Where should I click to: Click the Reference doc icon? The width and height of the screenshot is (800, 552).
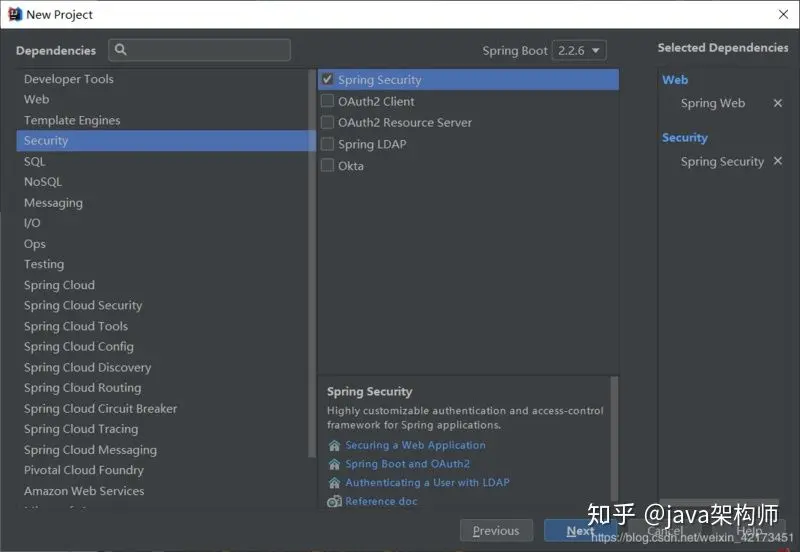[x=334, y=501]
